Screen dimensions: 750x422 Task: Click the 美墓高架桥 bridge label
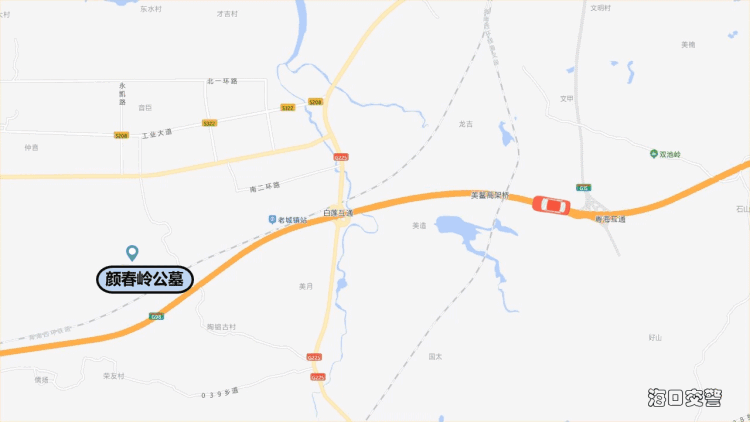[490, 195]
